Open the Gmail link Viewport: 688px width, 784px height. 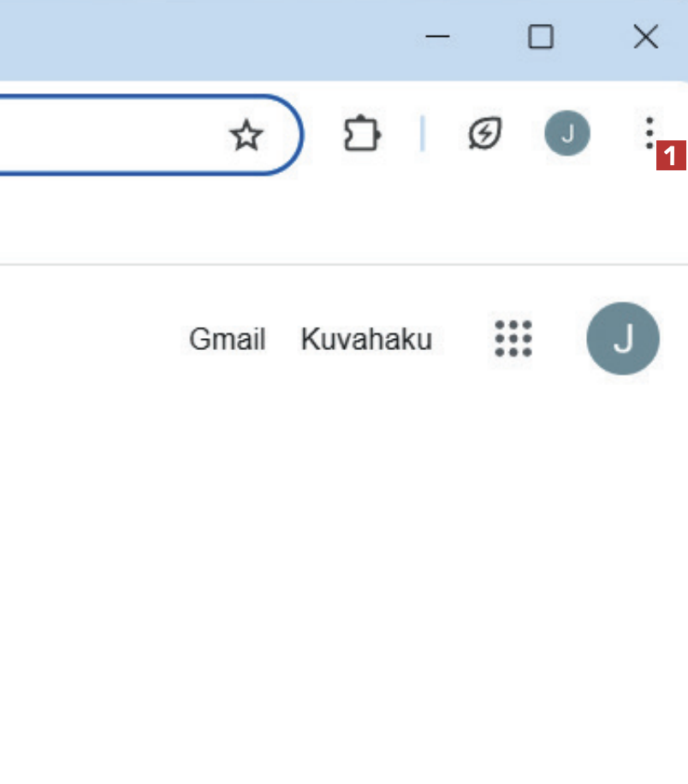coord(227,340)
